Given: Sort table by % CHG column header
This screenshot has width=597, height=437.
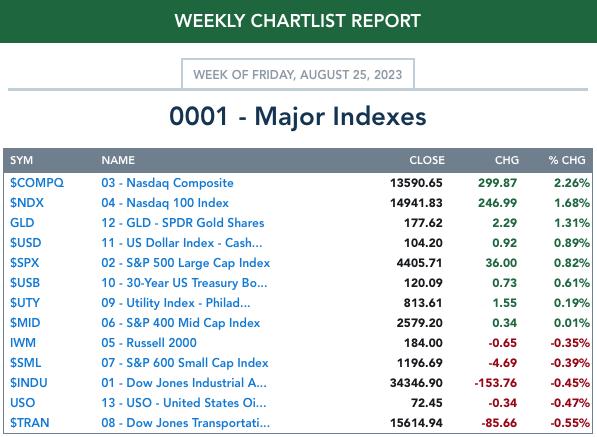Looking at the screenshot, I should 567,160.
